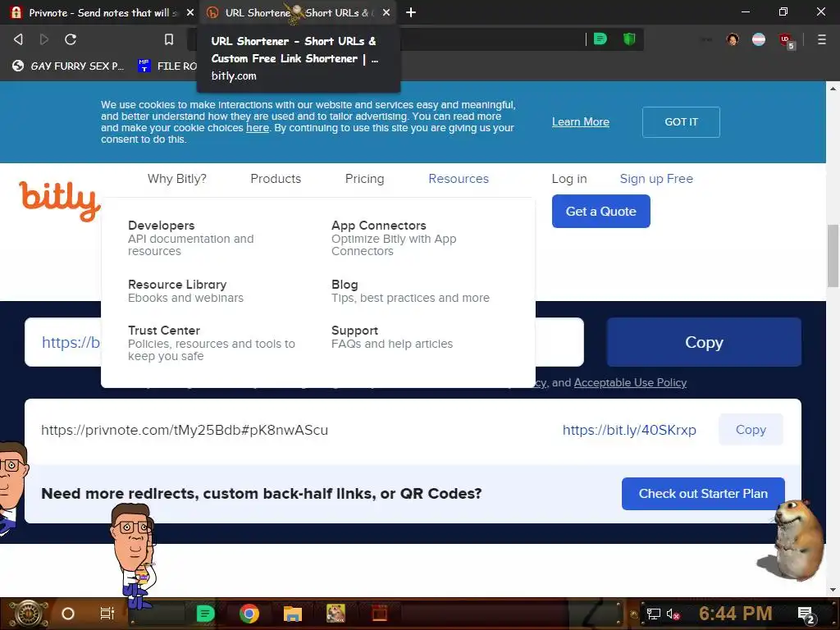Open the steampunk Start button

[28, 614]
